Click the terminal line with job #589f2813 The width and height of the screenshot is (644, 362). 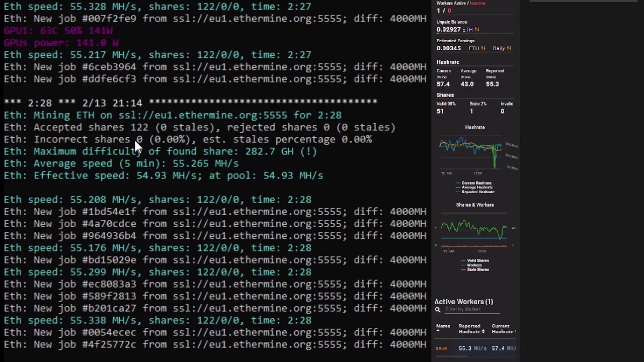coord(215,296)
